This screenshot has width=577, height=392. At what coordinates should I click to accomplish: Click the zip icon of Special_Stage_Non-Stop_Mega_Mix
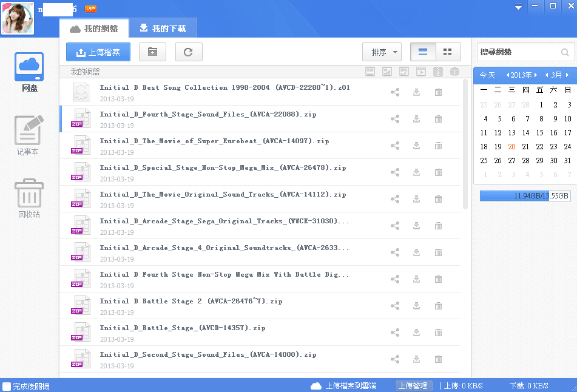[81, 172]
